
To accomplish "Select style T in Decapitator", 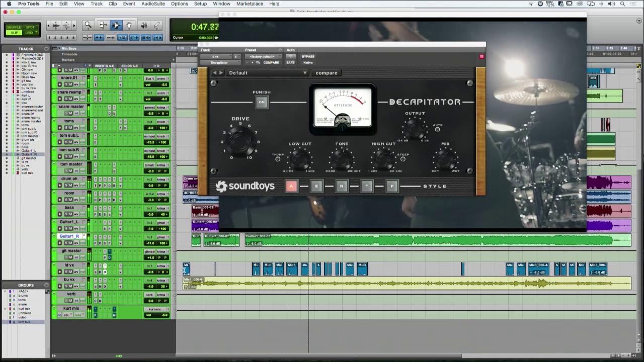I will [367, 186].
